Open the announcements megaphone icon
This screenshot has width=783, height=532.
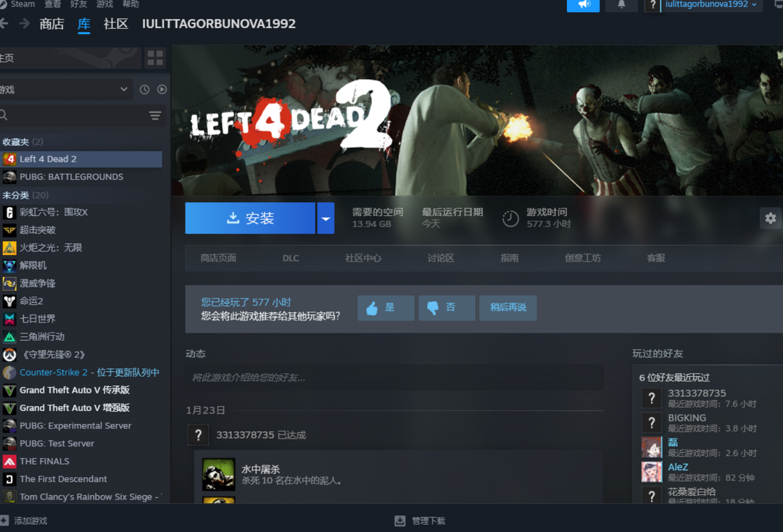(x=583, y=5)
